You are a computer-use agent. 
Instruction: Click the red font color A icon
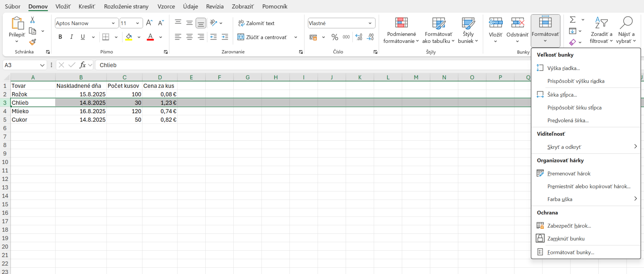pos(150,37)
